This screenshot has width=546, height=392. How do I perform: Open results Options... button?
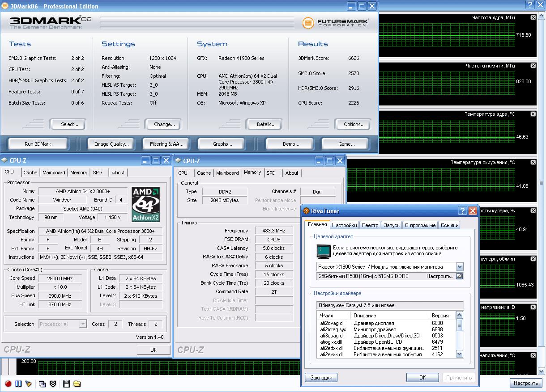[354, 124]
